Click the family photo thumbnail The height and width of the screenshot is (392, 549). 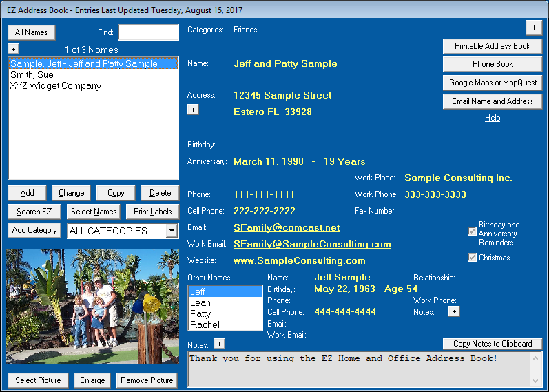(x=92, y=307)
